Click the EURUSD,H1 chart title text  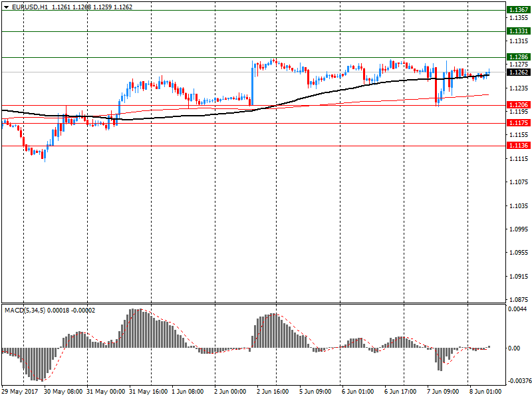click(30, 7)
